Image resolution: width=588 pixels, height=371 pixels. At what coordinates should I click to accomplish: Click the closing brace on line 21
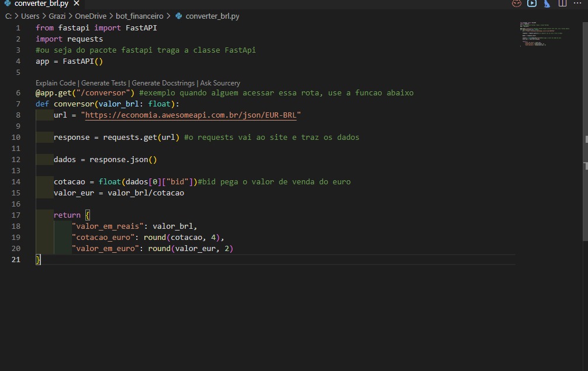click(38, 259)
